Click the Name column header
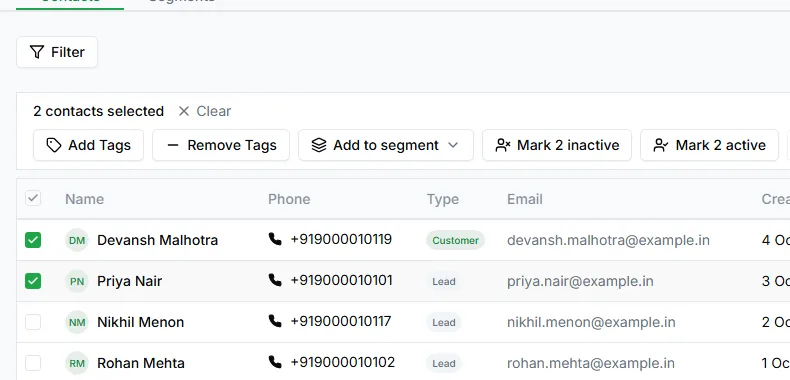The image size is (790, 380). click(x=85, y=199)
